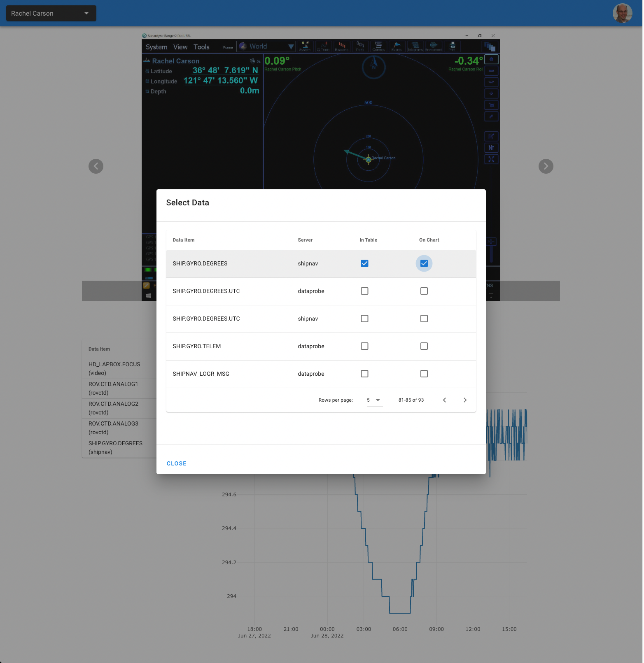Image resolution: width=644 pixels, height=663 pixels.
Task: Click the 0.09° Rachel Carson Pitch readout
Action: coord(282,63)
